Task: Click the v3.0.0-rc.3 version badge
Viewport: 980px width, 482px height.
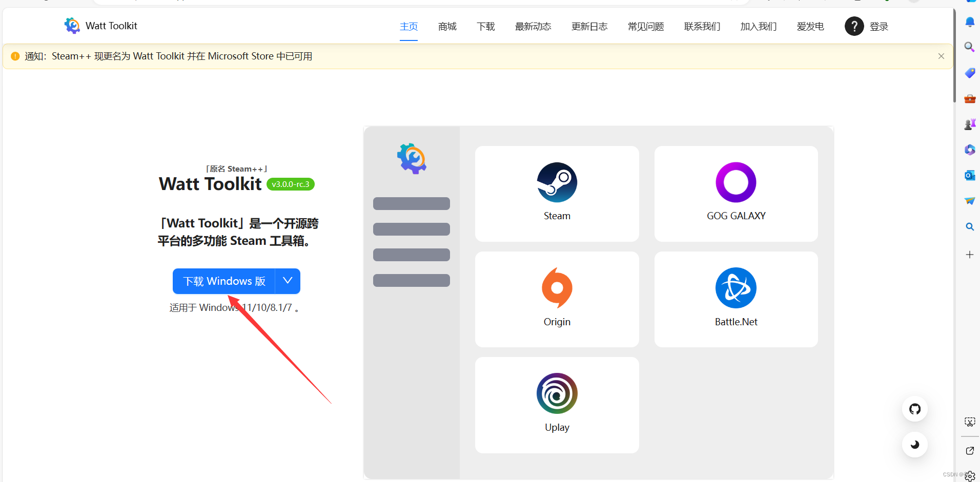Action: [x=291, y=184]
